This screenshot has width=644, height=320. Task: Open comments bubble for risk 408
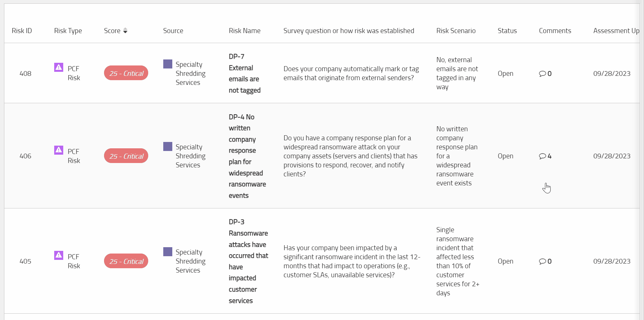(x=545, y=73)
